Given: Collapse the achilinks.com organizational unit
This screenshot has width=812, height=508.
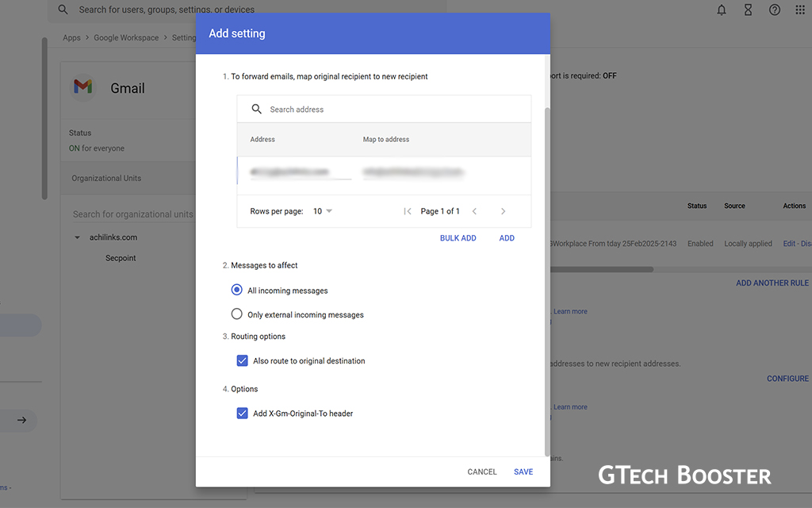Looking at the screenshot, I should point(77,237).
